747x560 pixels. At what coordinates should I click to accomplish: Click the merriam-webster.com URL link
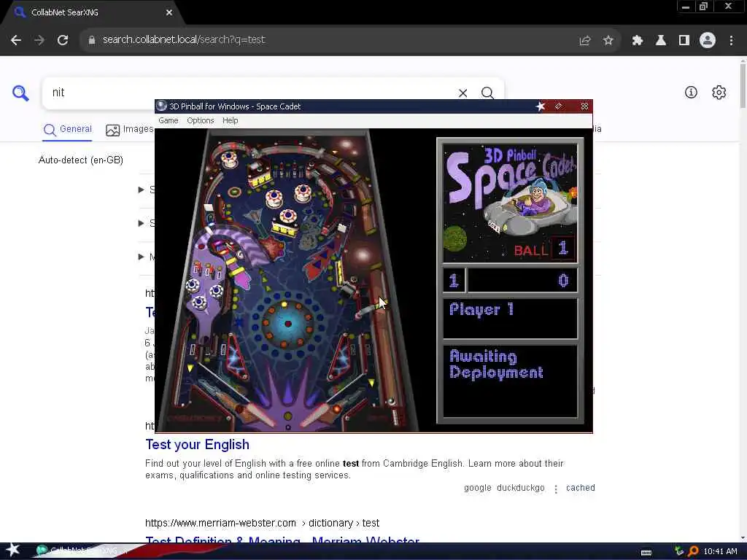262,524
